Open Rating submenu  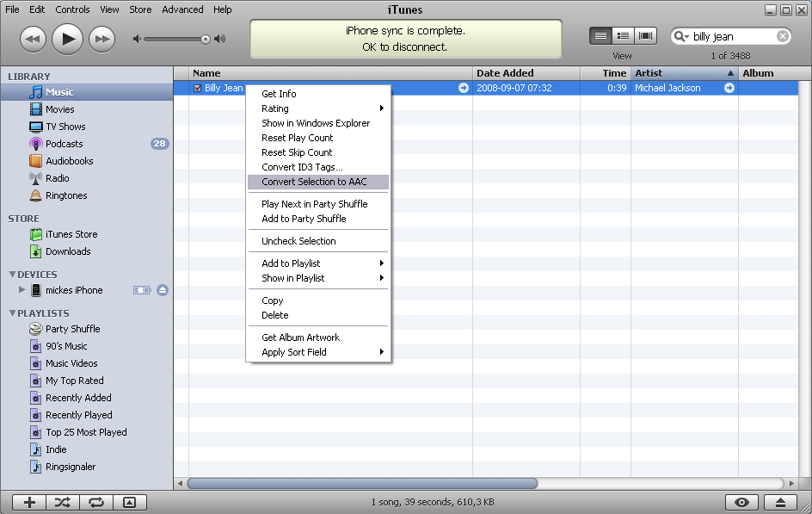tap(318, 108)
